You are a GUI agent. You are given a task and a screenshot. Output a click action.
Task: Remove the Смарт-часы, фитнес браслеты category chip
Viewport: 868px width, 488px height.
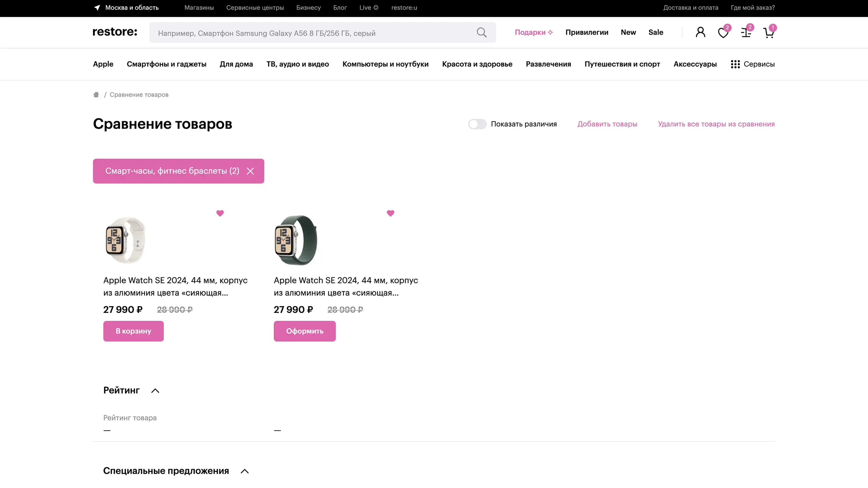[x=250, y=171]
